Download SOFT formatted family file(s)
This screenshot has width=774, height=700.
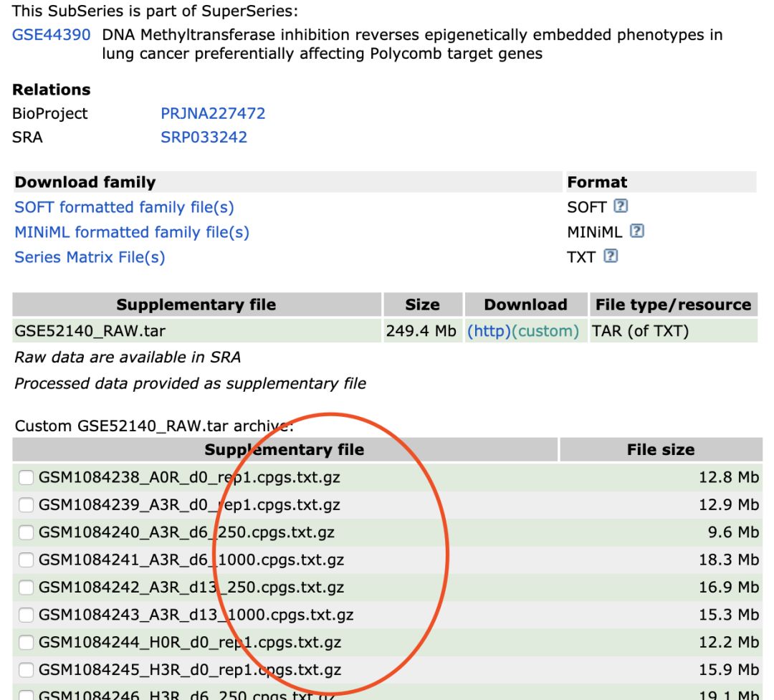pos(125,207)
